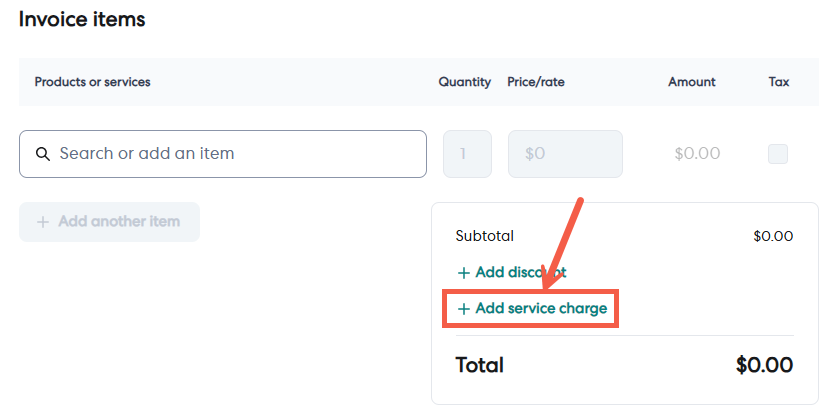Click the plus icon beside Add discount

coord(463,272)
